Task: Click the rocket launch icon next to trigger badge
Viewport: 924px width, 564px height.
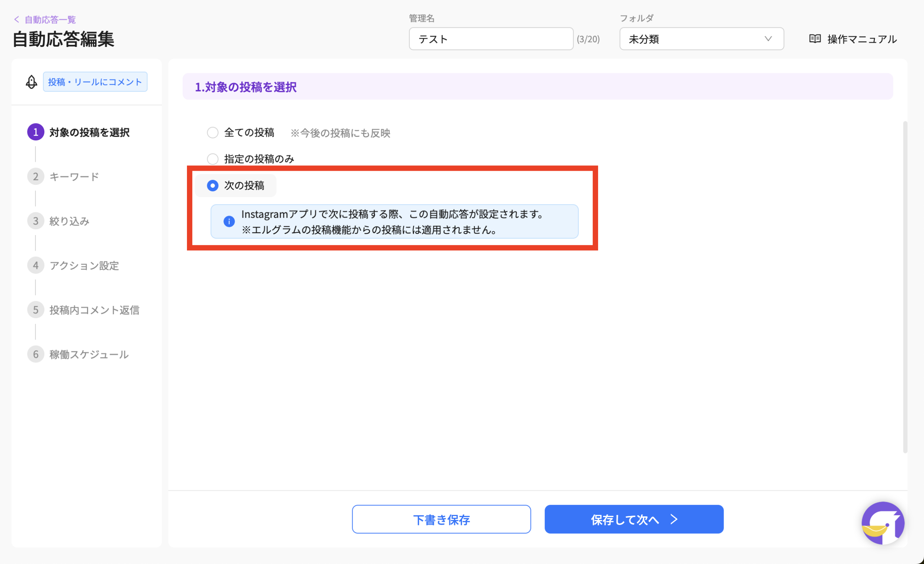Action: tap(31, 82)
